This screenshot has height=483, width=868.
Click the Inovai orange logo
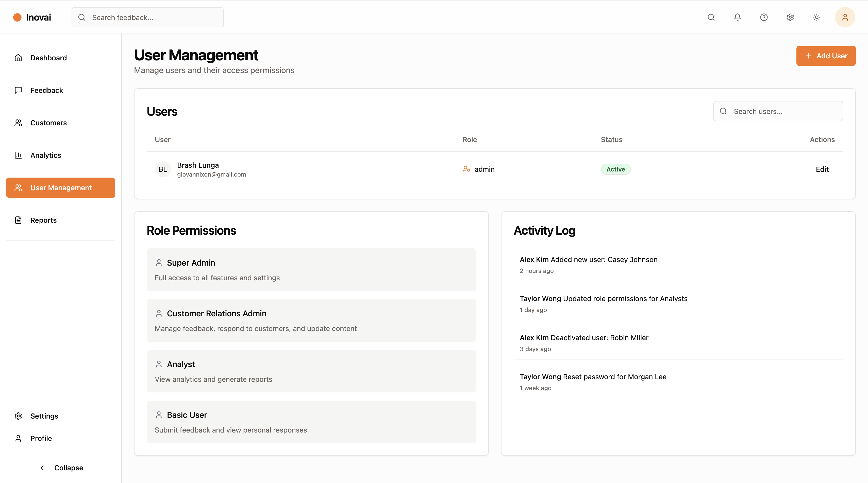[x=17, y=17]
